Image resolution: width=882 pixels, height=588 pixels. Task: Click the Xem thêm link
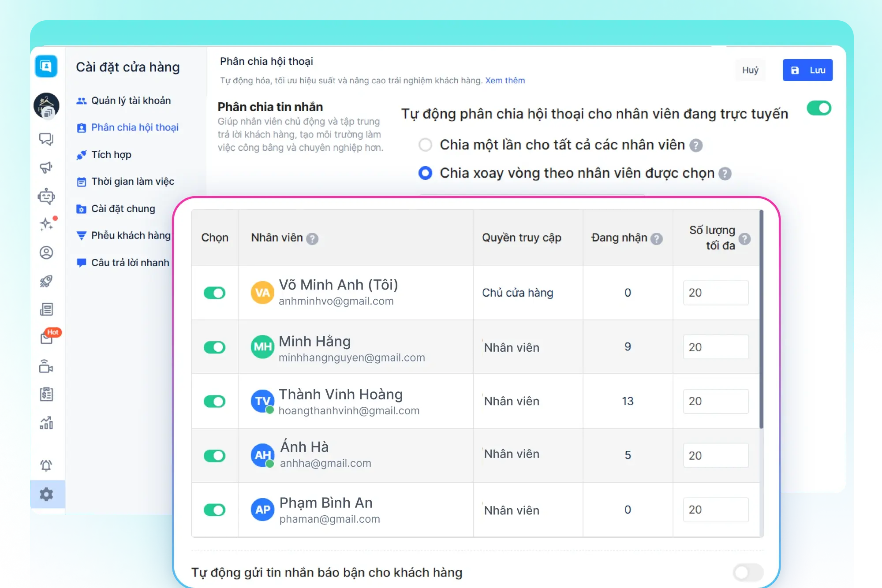[505, 80]
